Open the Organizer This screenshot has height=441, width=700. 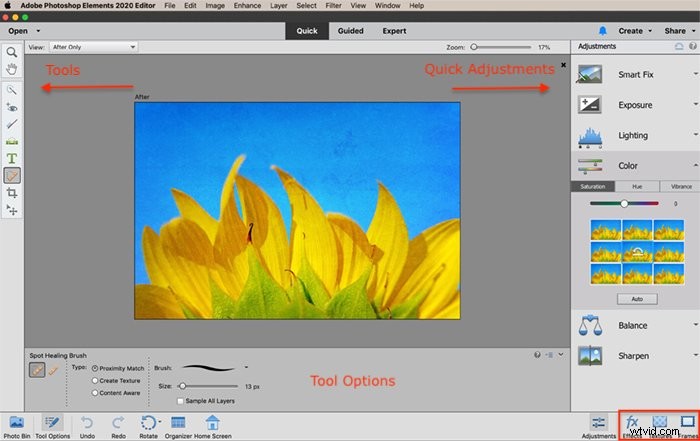pos(178,427)
